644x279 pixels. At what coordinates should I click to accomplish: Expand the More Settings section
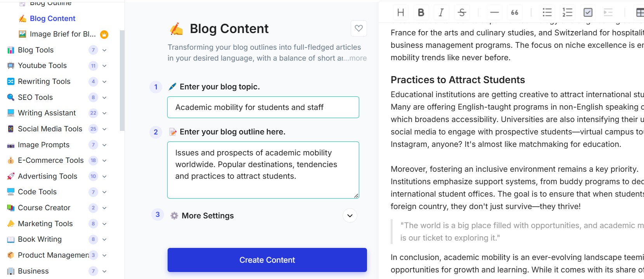tap(349, 215)
